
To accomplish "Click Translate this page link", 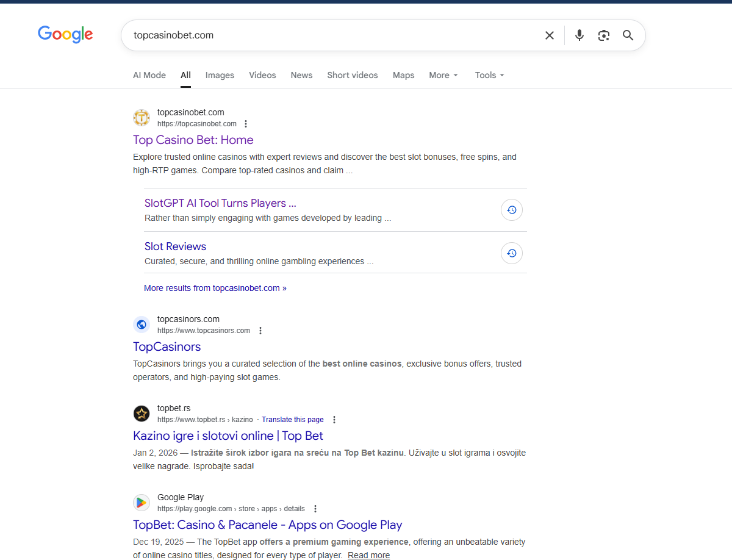I will click(293, 420).
